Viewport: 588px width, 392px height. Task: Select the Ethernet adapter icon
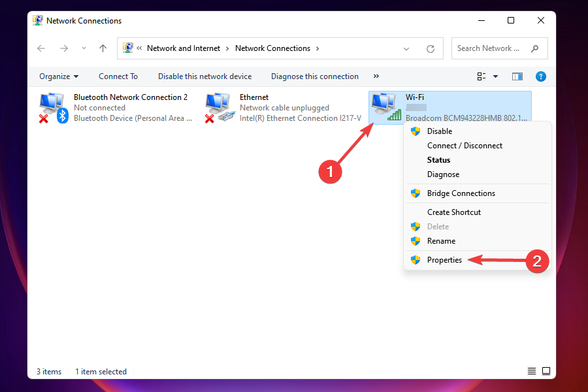coord(220,108)
